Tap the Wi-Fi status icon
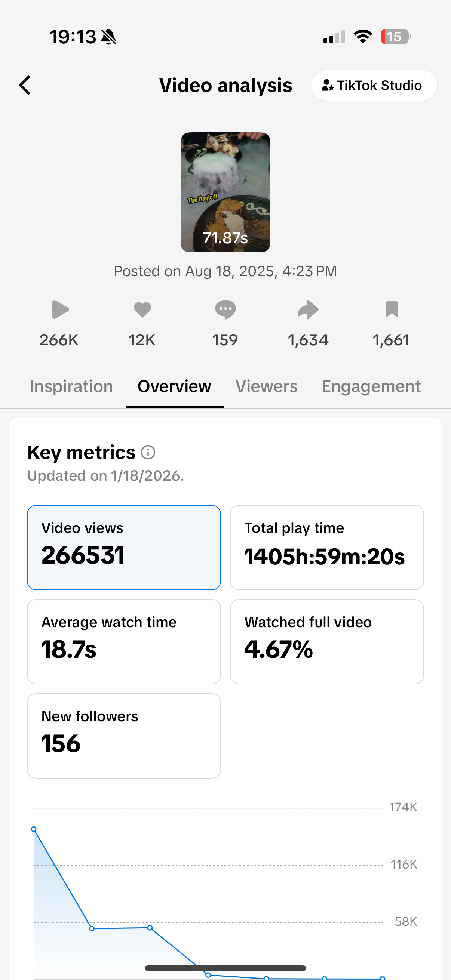 (363, 37)
